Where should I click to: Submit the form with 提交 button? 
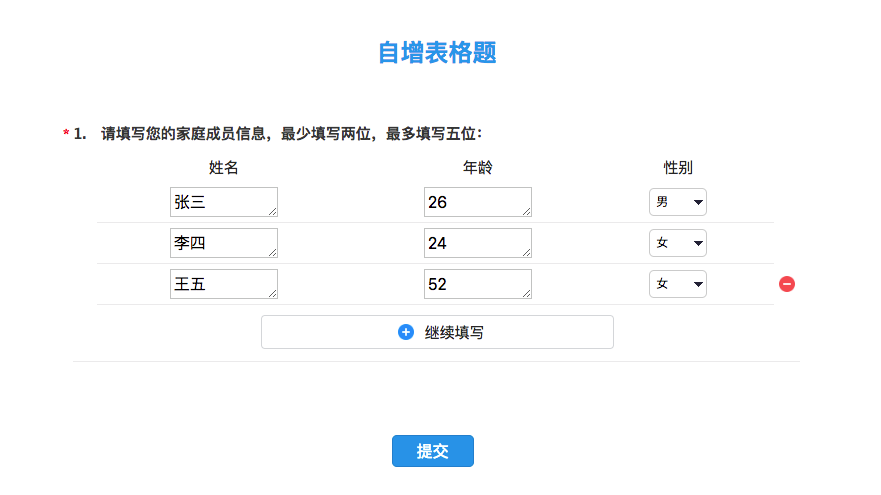[433, 451]
